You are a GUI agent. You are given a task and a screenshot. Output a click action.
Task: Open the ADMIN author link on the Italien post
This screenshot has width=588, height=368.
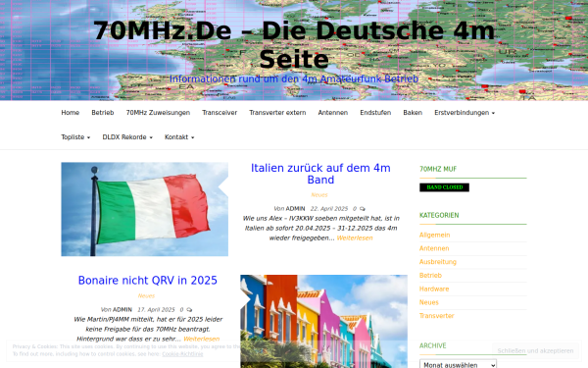click(x=296, y=209)
